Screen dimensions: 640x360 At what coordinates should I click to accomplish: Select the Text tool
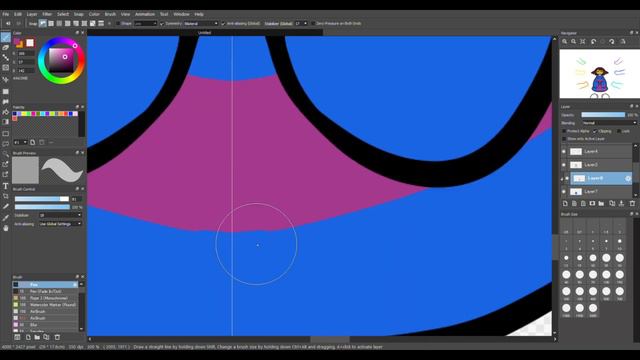point(5,186)
